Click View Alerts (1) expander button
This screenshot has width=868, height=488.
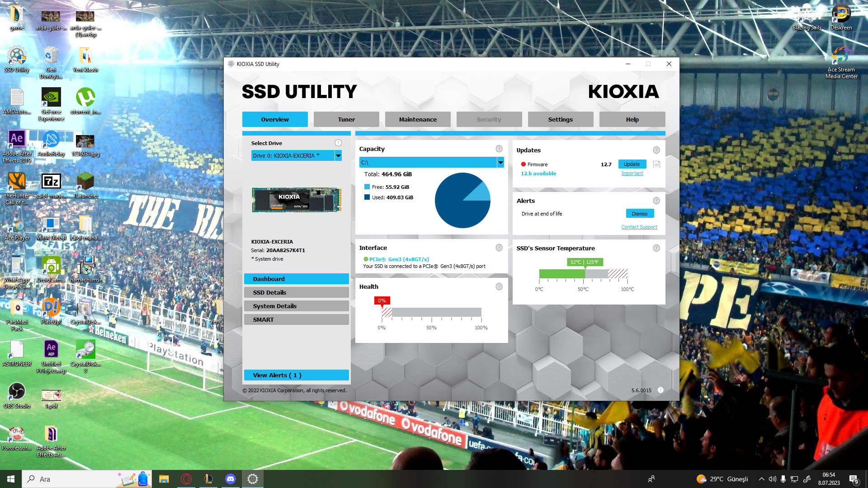coord(296,375)
